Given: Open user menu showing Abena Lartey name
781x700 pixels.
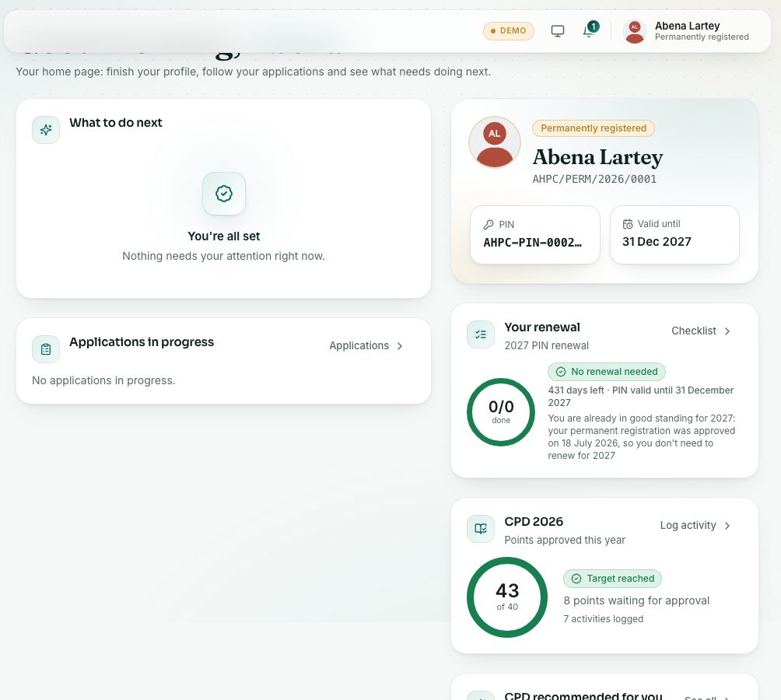Looking at the screenshot, I should click(686, 31).
